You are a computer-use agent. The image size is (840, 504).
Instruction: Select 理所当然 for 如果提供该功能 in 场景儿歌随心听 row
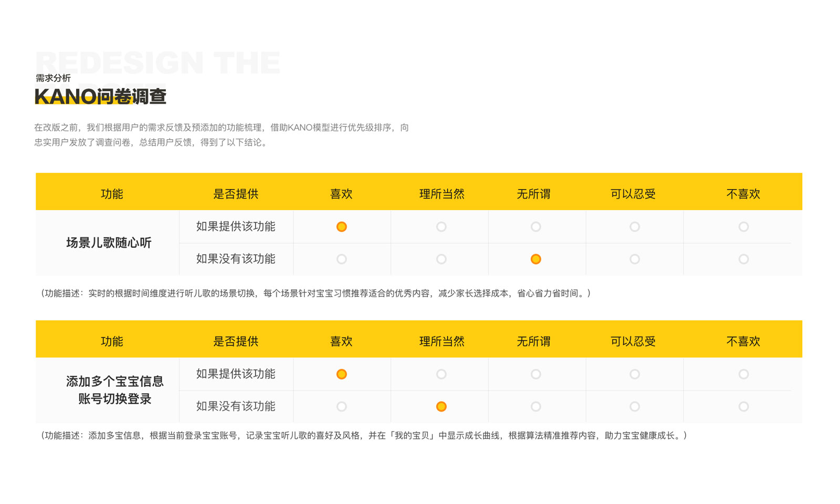pyautogui.click(x=441, y=227)
